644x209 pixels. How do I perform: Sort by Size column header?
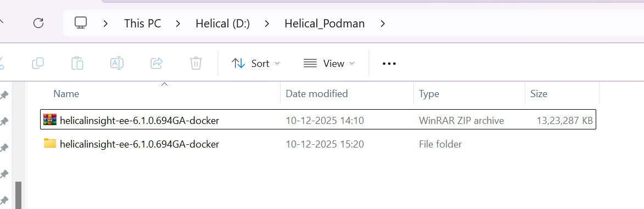pyautogui.click(x=539, y=94)
